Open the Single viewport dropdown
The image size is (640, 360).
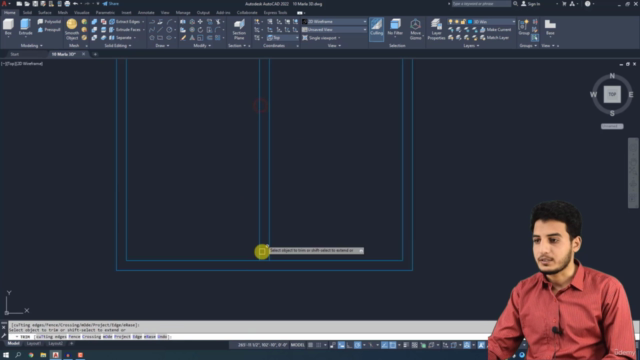pyautogui.click(x=321, y=38)
